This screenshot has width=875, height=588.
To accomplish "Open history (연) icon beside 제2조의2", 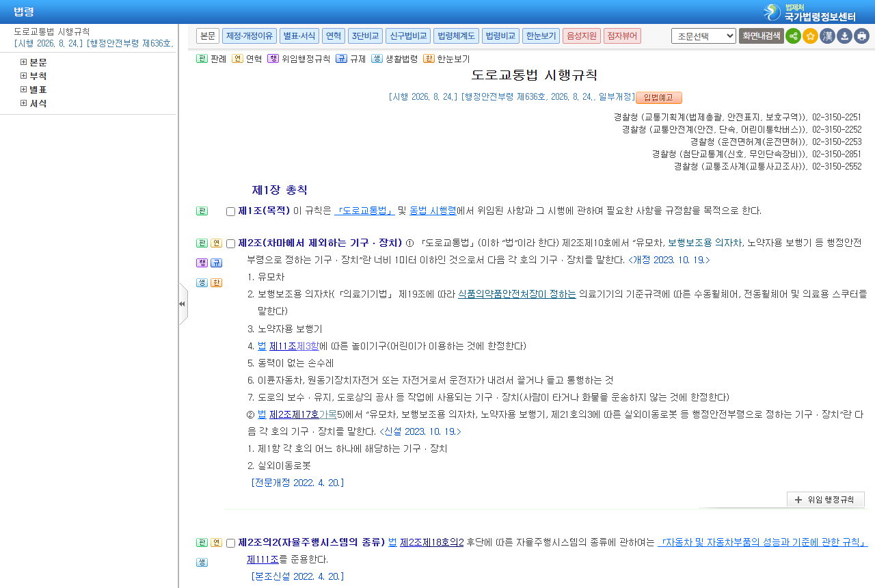I will point(216,542).
